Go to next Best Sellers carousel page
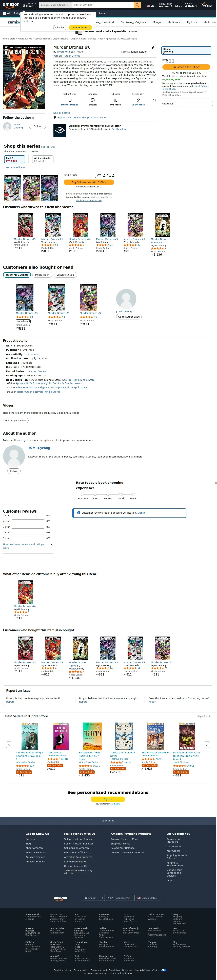The width and height of the screenshot is (217, 980). point(207,745)
